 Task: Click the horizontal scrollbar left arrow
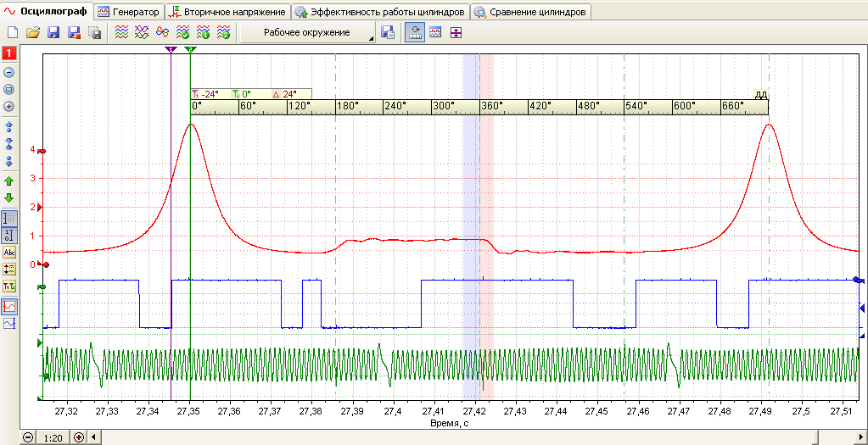pos(92,438)
